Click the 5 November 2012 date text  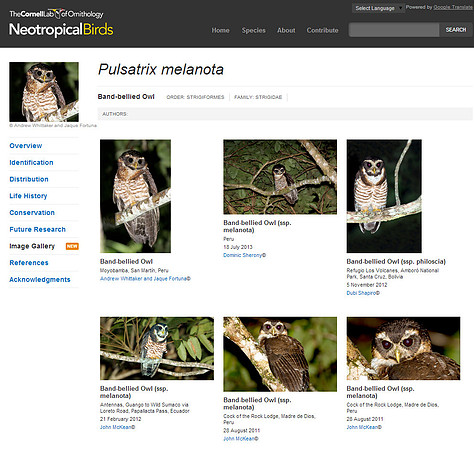tap(367, 285)
